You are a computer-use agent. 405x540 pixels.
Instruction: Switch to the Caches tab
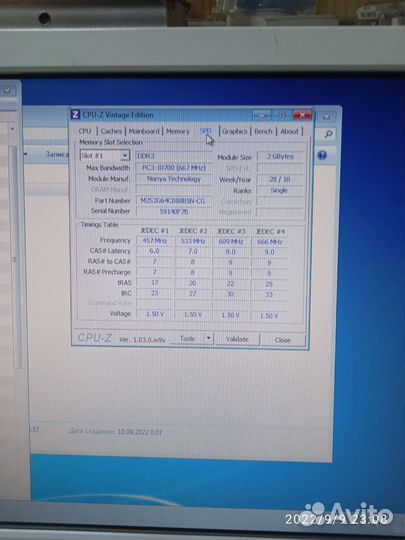tap(111, 131)
